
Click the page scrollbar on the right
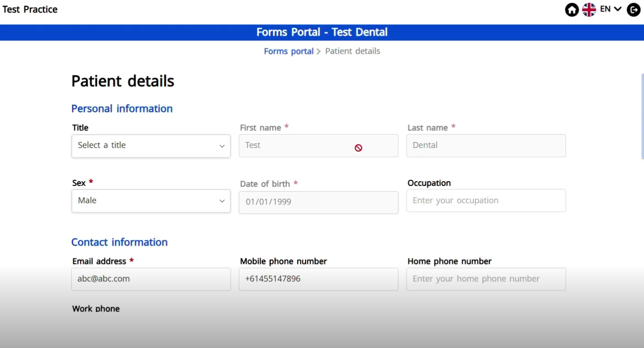click(641, 115)
